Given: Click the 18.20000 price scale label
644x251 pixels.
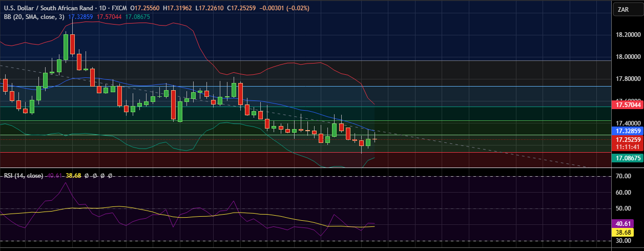Looking at the screenshot, I should (628, 35).
